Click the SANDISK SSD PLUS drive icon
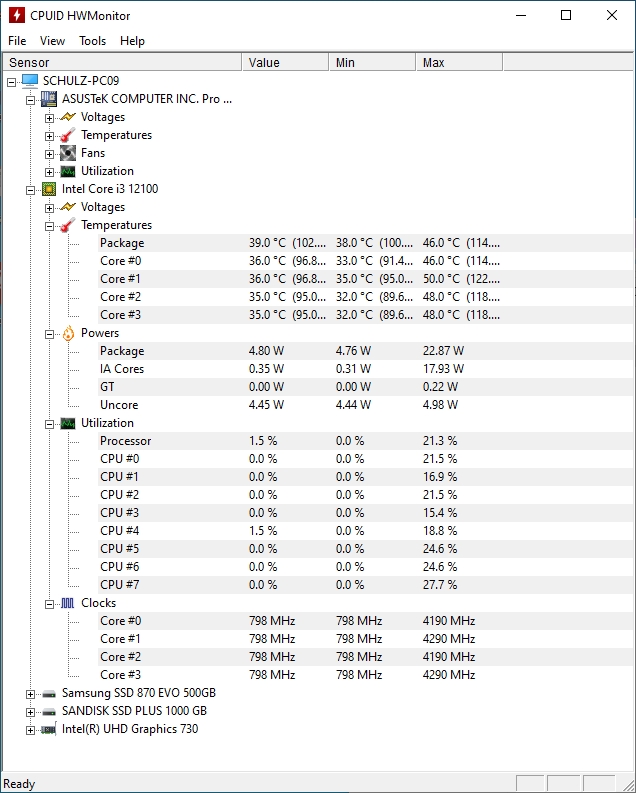This screenshot has height=793, width=636. (49, 712)
